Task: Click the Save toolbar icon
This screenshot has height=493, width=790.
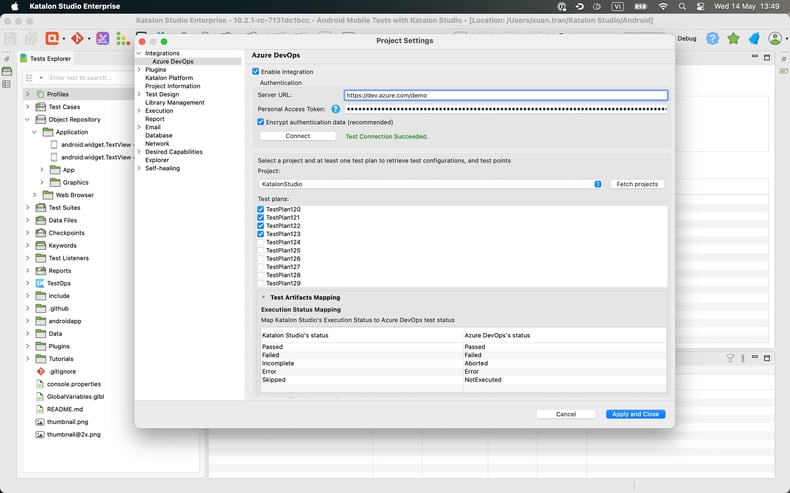Action: point(10,38)
